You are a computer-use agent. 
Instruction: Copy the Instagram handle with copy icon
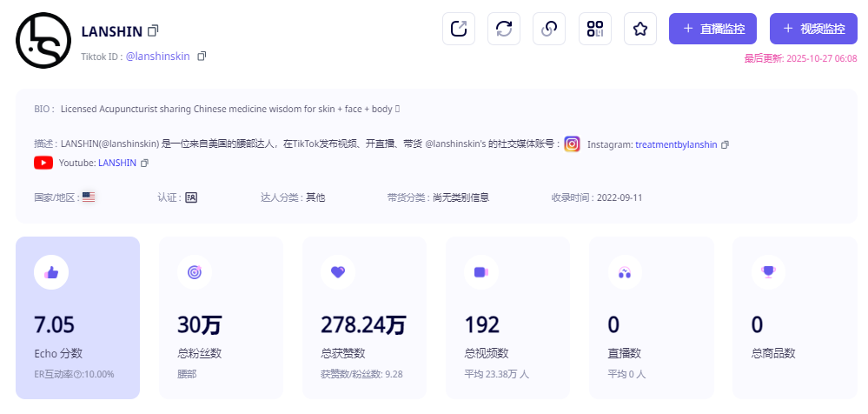(726, 144)
